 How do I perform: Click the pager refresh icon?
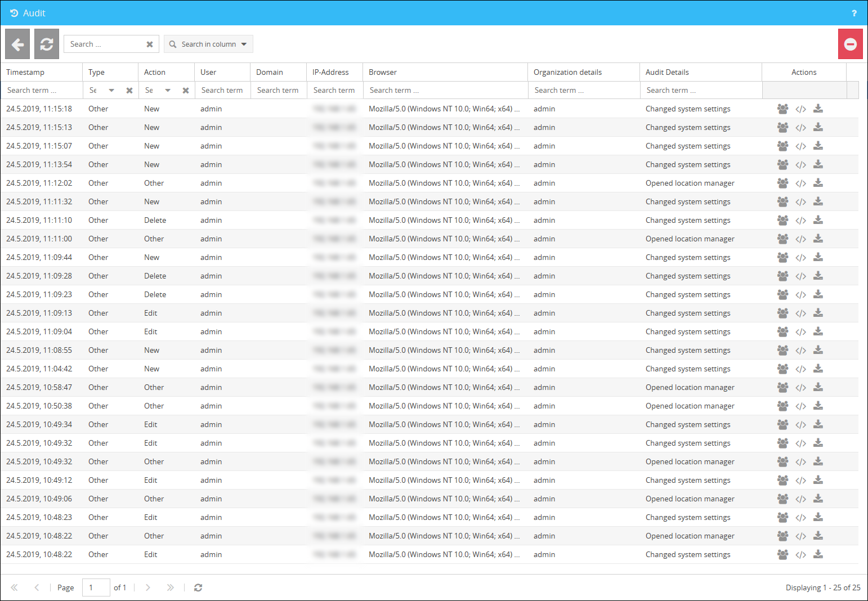(x=198, y=587)
